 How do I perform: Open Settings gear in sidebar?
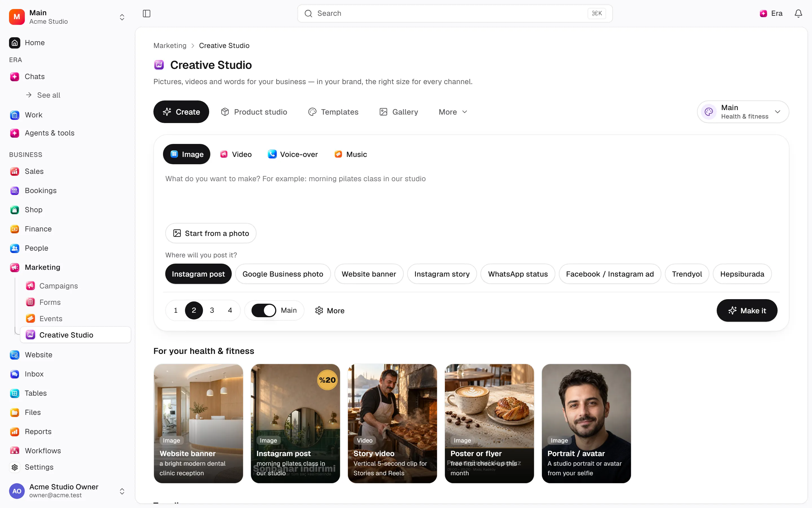pyautogui.click(x=15, y=467)
